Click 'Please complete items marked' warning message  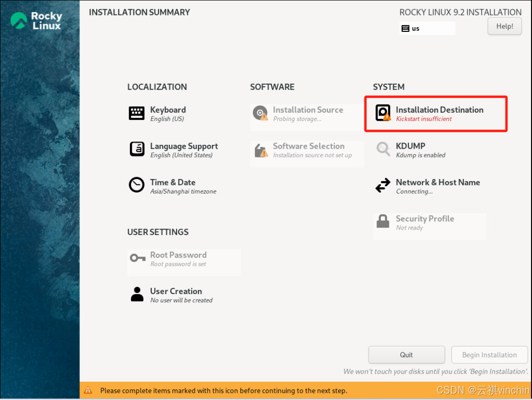pos(223,391)
